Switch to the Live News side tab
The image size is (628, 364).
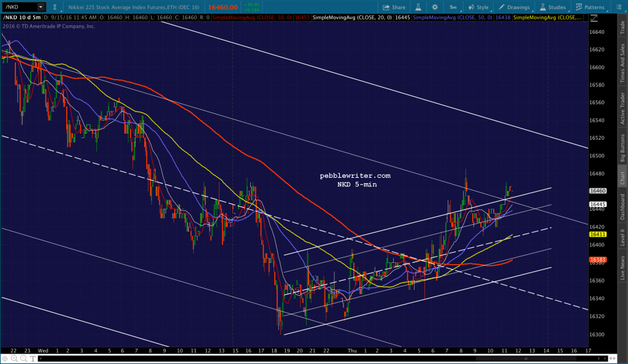[x=622, y=268]
